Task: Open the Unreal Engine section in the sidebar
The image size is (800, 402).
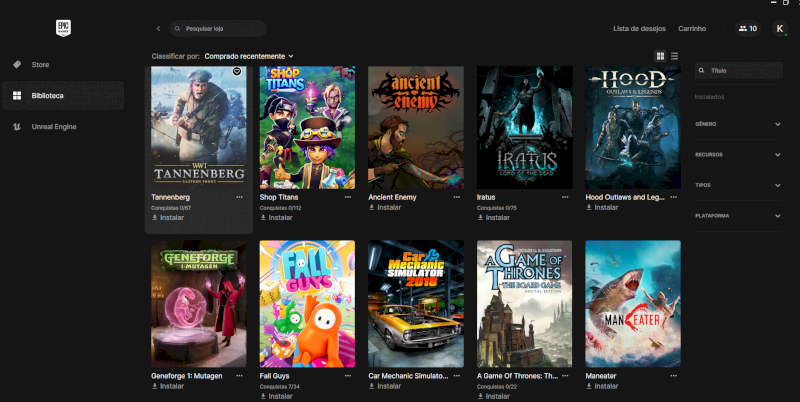Action: coord(63,127)
